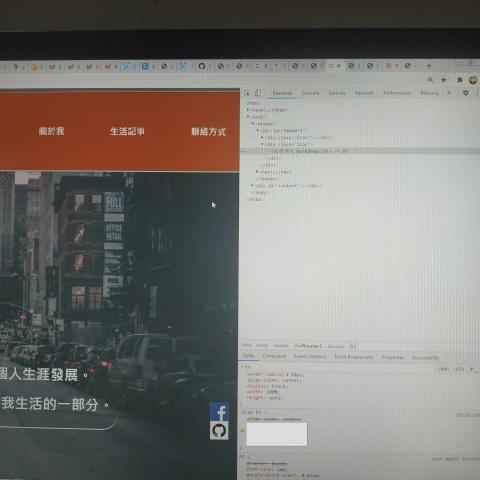Image resolution: width=480 pixels, height=480 pixels.
Task: Expand the nav node in the DOM tree
Action: tap(257, 172)
